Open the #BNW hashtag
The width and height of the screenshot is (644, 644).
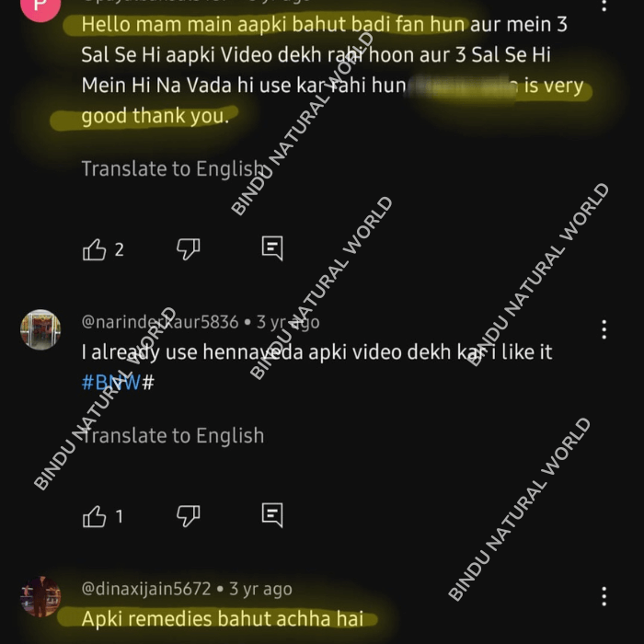111,383
